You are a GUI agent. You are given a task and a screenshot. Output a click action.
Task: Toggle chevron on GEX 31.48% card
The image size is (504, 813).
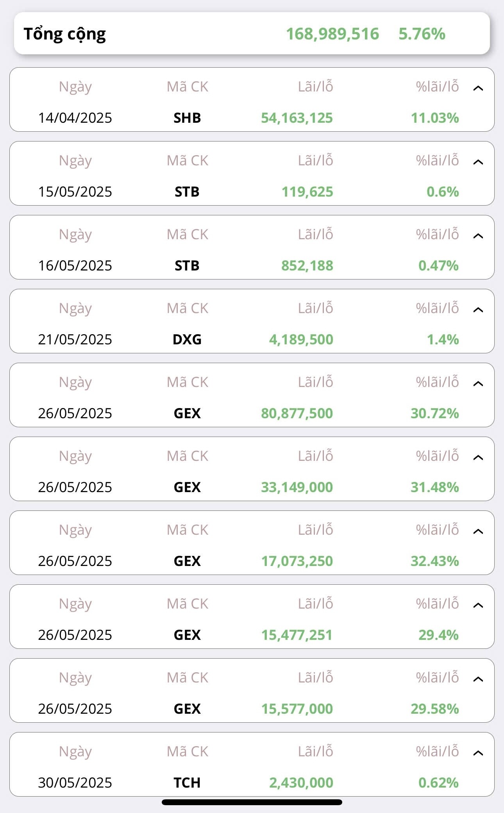pos(478,458)
